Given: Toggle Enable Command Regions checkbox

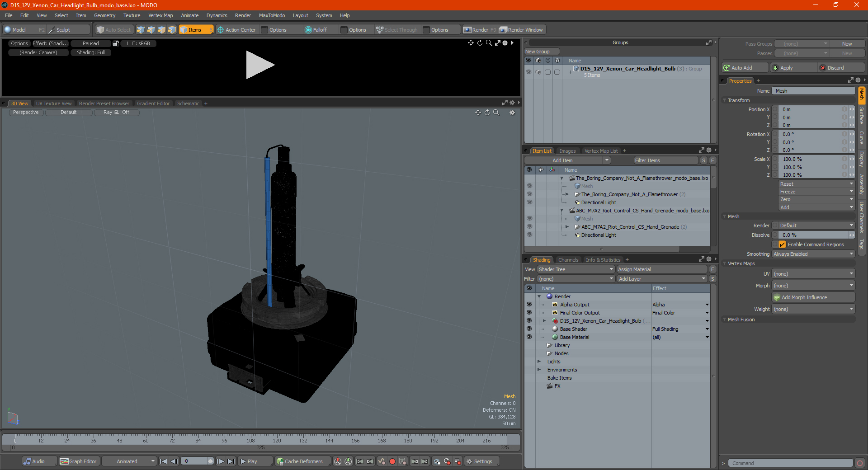Looking at the screenshot, I should (x=782, y=244).
